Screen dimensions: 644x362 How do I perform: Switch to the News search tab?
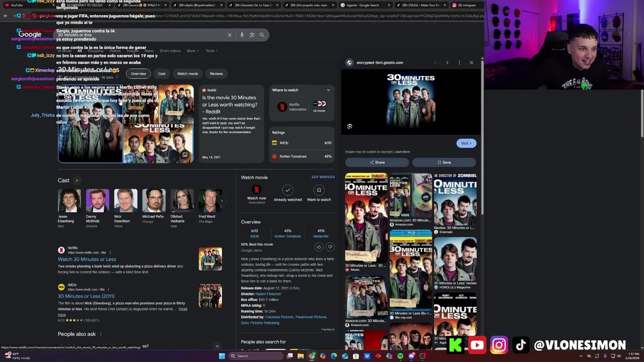[149, 51]
